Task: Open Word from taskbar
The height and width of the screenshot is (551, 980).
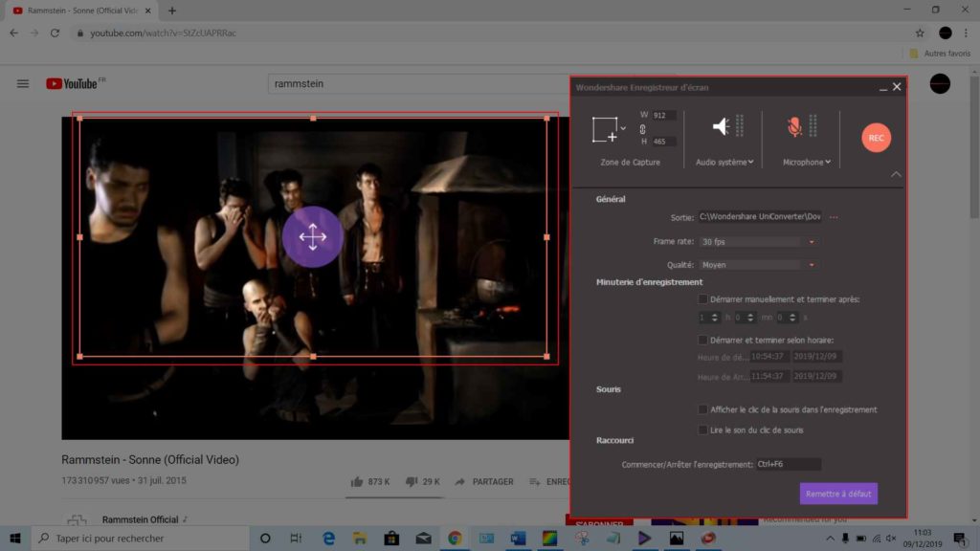Action: [518, 538]
